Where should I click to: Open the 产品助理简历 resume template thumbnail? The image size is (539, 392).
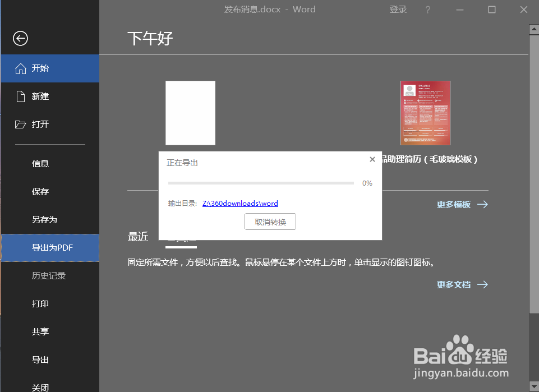click(425, 113)
